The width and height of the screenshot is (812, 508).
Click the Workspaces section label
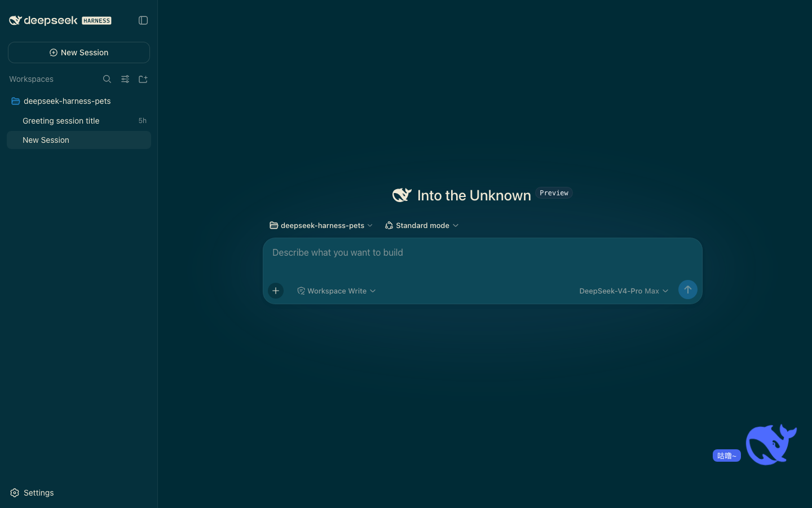[x=31, y=79]
